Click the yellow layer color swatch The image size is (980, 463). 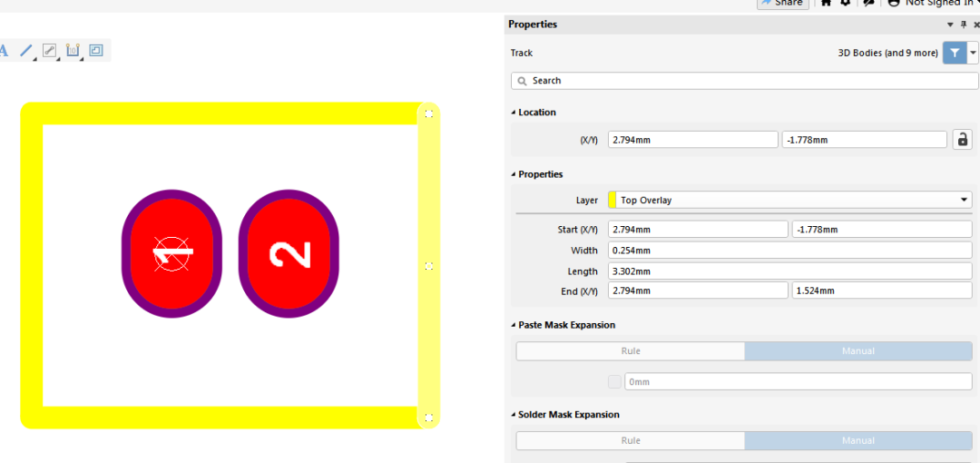tap(612, 201)
